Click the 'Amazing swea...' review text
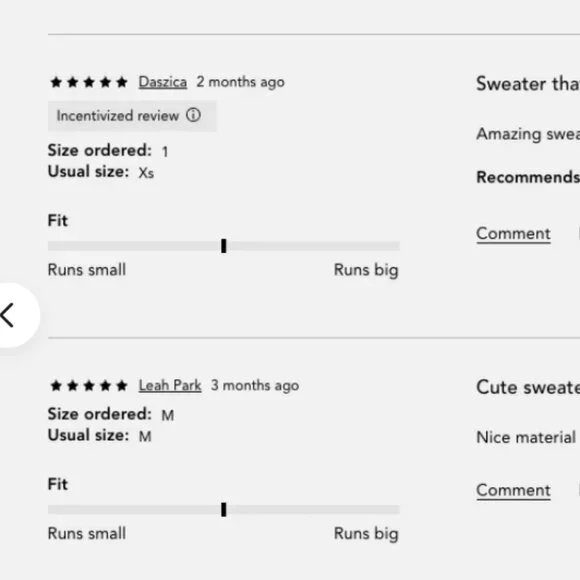The width and height of the screenshot is (580, 580). (x=528, y=134)
